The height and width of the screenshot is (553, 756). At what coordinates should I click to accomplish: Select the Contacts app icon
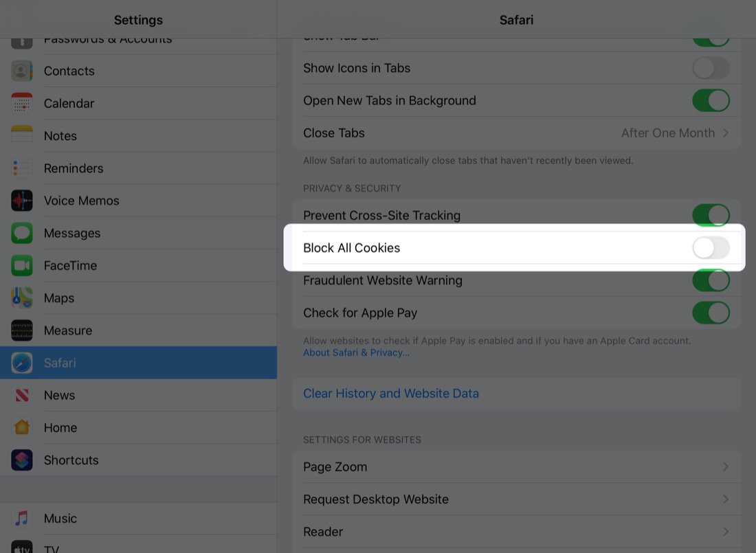pyautogui.click(x=21, y=70)
